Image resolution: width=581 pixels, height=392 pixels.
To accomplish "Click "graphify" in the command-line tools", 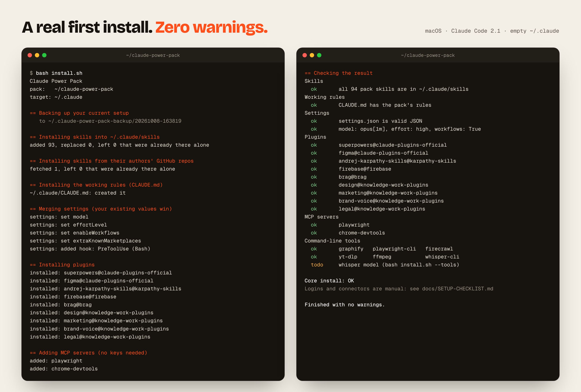I will [x=351, y=249].
